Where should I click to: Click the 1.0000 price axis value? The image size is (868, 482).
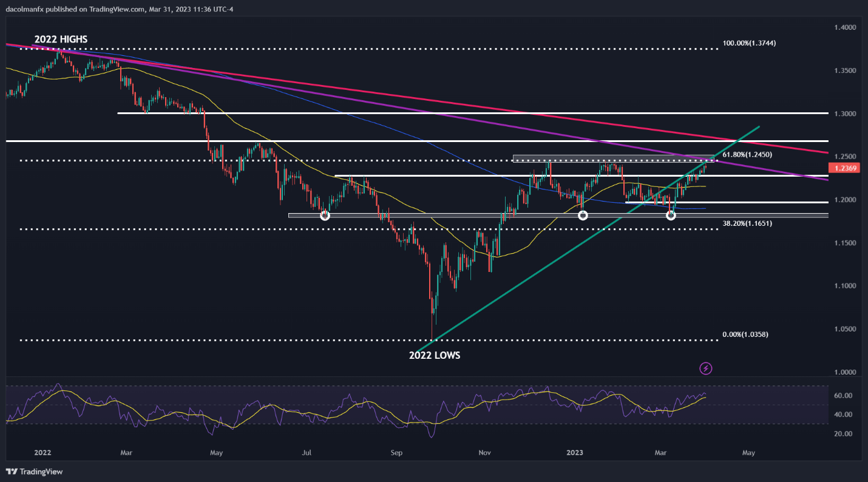pos(844,372)
